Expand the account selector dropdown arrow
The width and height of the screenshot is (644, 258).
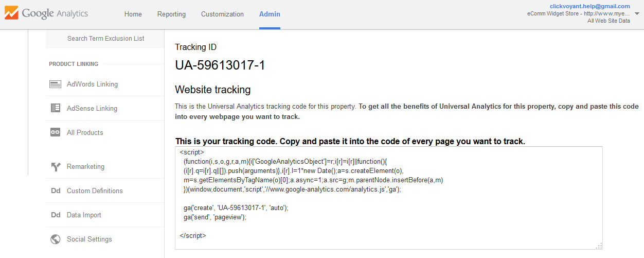pos(637,14)
